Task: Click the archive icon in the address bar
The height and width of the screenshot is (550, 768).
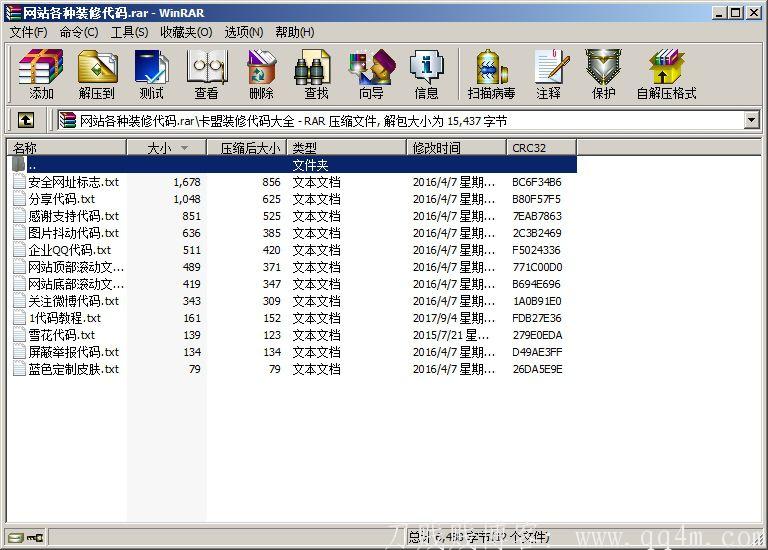Action: pos(67,120)
